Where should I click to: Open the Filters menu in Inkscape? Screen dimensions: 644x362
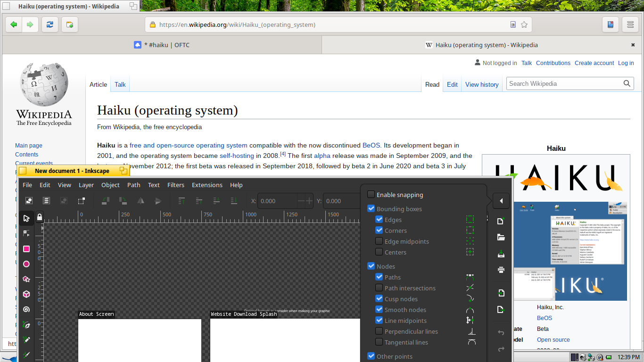click(176, 185)
